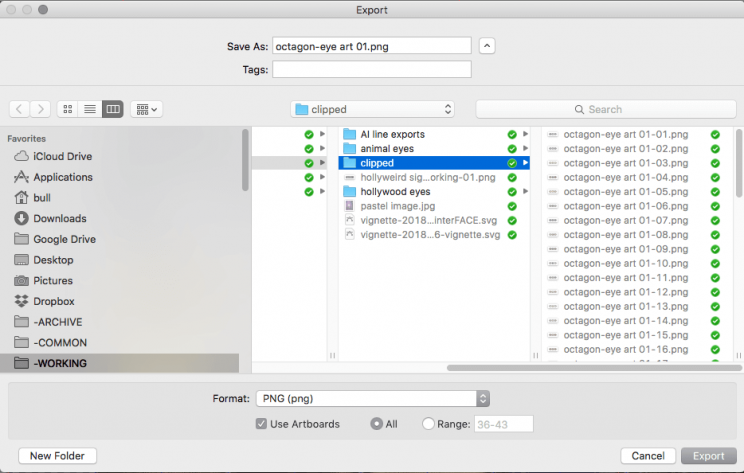Select the All radio button
This screenshot has height=473, width=744.
tap(376, 424)
